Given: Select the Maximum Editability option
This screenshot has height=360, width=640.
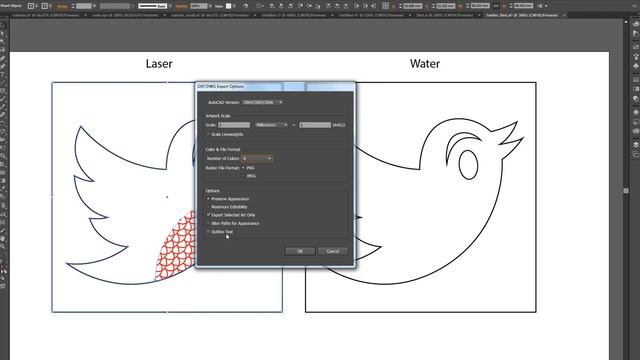Looking at the screenshot, I should click(x=208, y=207).
